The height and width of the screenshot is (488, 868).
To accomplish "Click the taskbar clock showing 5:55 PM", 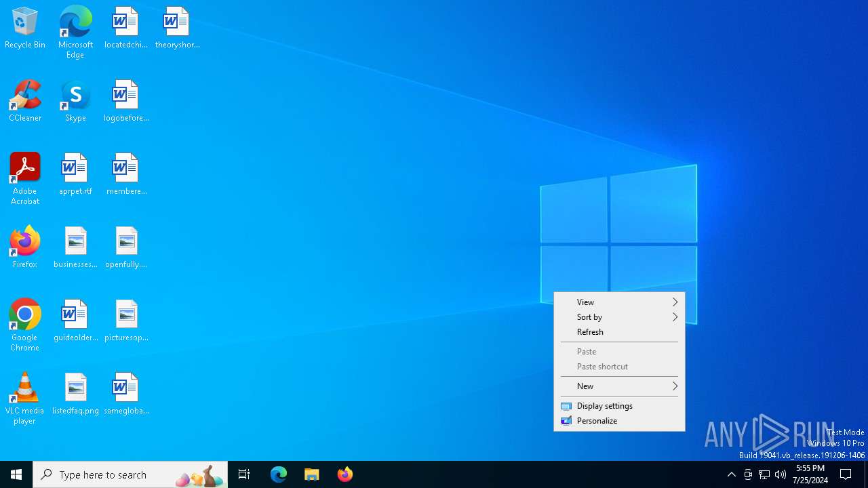I will pos(810,474).
